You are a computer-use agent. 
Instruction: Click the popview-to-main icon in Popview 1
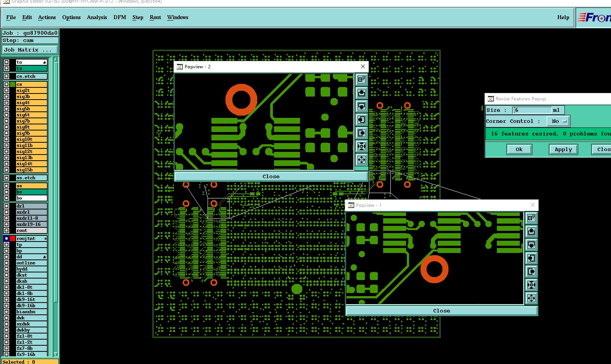click(x=531, y=218)
